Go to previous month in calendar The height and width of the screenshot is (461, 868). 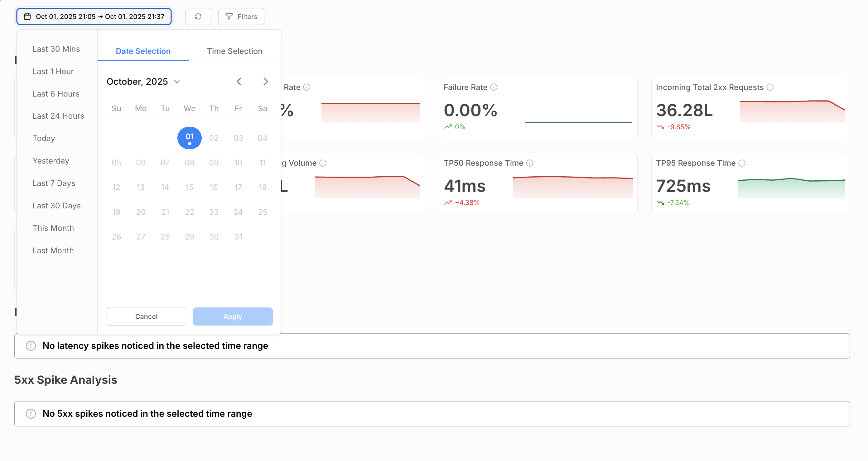tap(239, 82)
